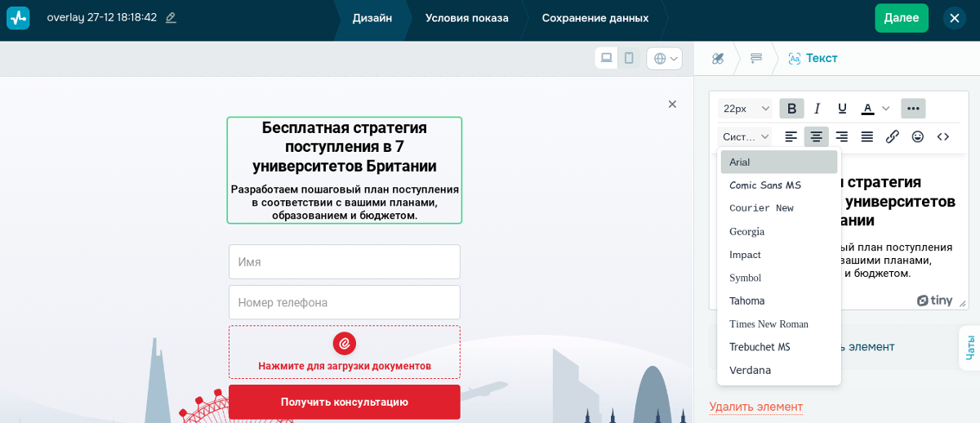
Task: Choose Courier New font
Action: click(779, 208)
